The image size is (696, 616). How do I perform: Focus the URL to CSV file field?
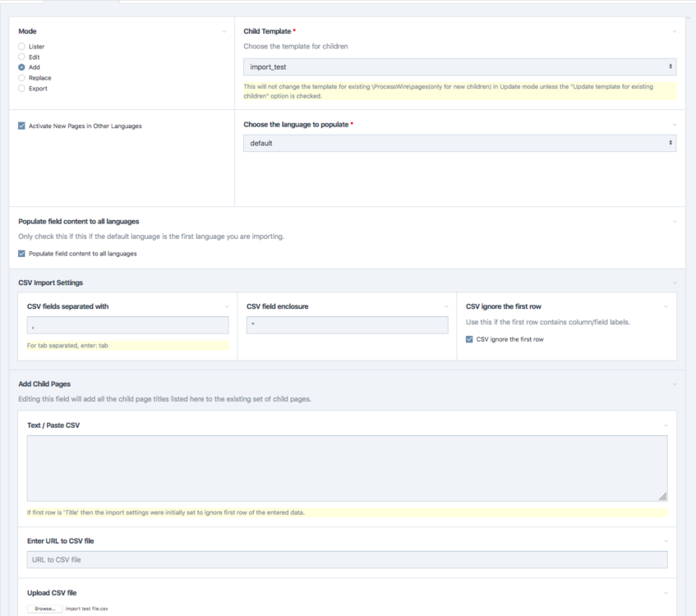click(347, 559)
